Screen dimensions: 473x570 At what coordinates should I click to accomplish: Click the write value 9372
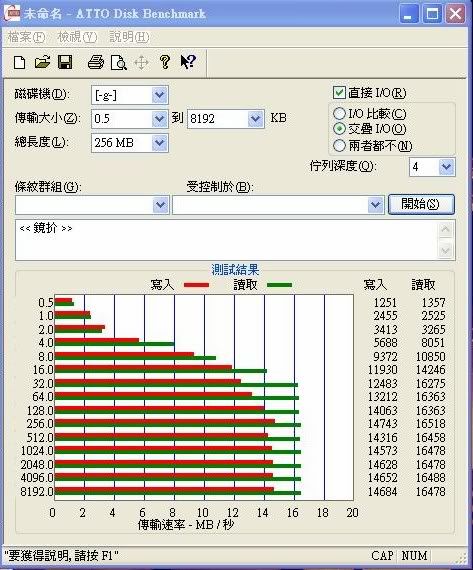coord(385,357)
